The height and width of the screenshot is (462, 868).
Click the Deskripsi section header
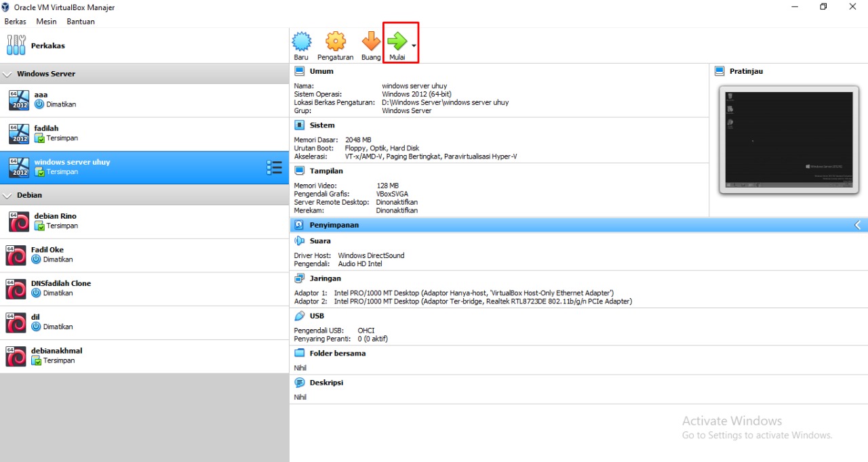pos(326,383)
